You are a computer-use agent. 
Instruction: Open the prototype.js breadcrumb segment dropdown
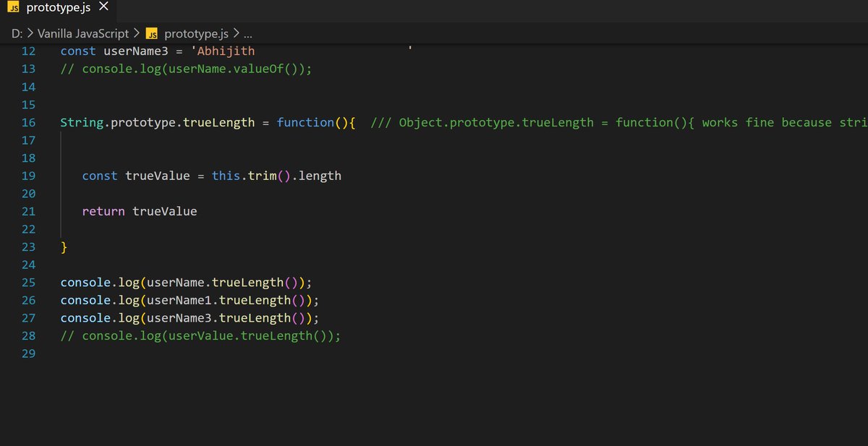pyautogui.click(x=197, y=33)
